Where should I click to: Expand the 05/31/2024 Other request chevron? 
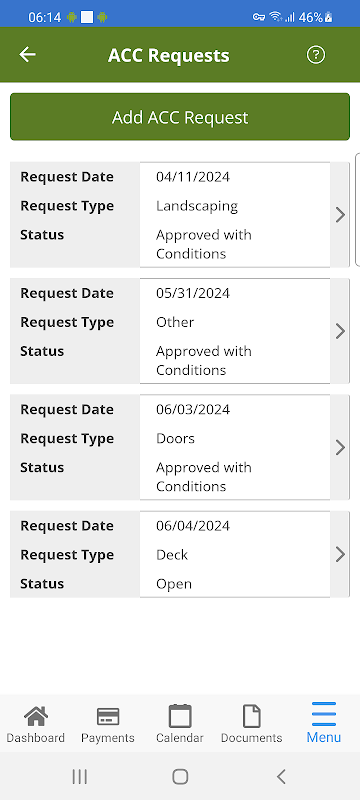point(340,332)
